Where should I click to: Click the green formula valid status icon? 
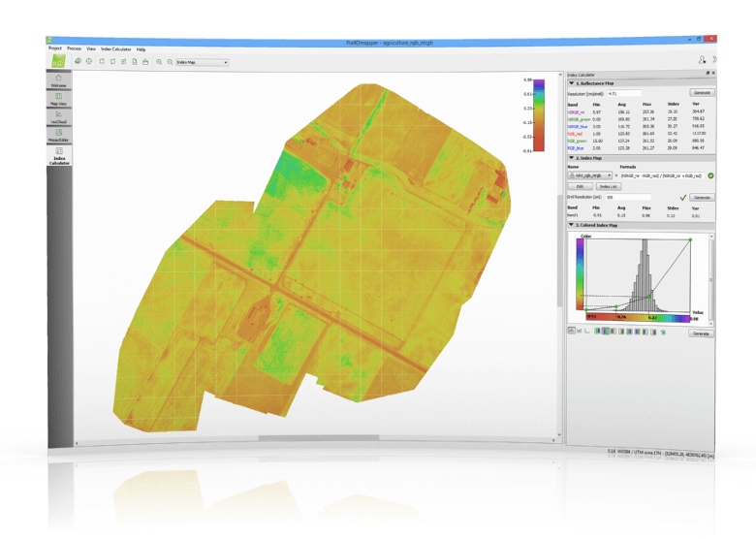(710, 176)
